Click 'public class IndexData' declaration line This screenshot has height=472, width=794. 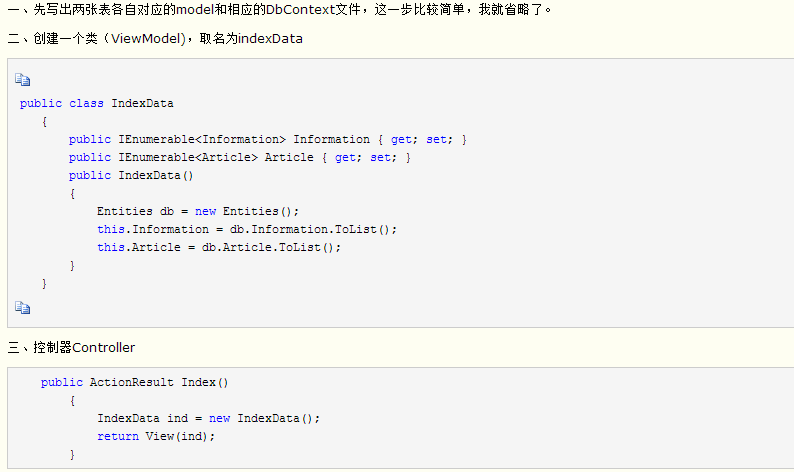point(97,103)
